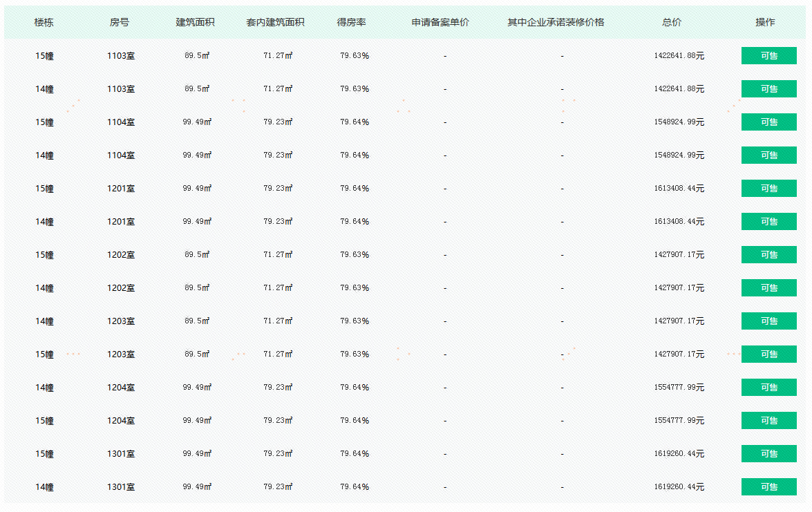Select room number 1104室 in the 14幢 row
This screenshot has height=512, width=812.
121,155
